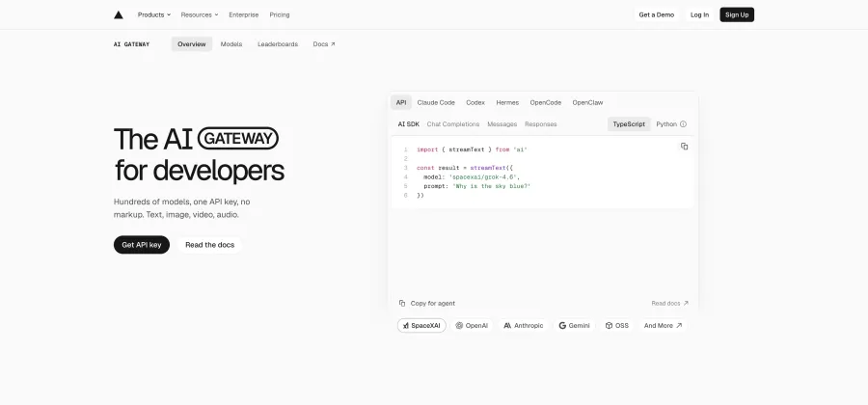Click the Log In button
The width and height of the screenshot is (868, 405).
click(x=700, y=14)
